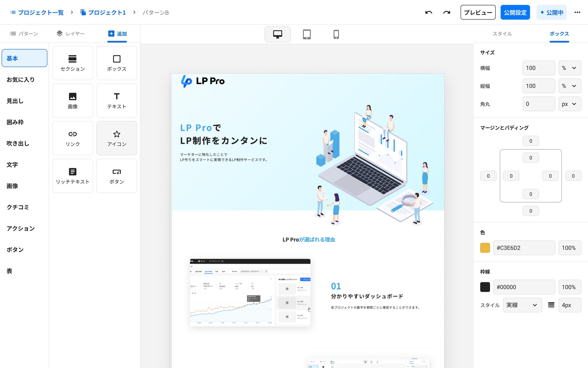Select desktop monitor preview mode
This screenshot has height=368, width=588.
(277, 34)
